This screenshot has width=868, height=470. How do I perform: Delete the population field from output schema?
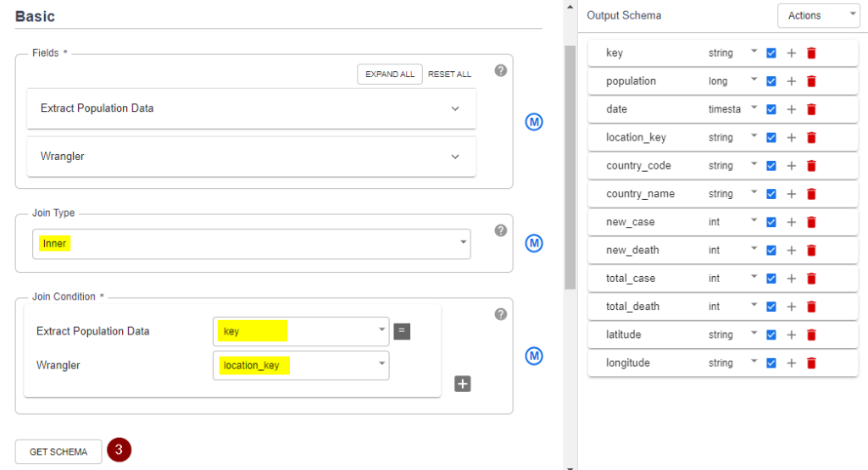811,81
